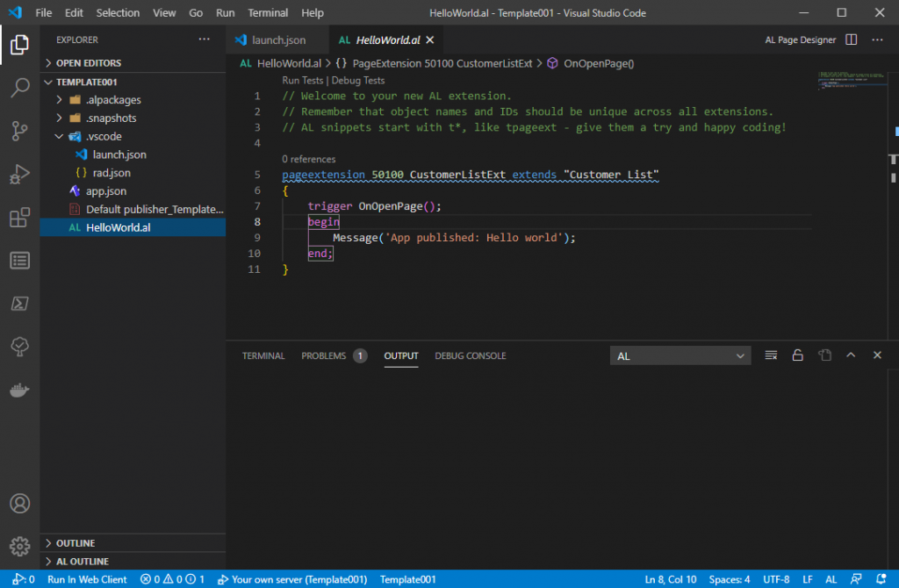Open the Go menu
Screen dimensions: 899x588
(196, 12)
